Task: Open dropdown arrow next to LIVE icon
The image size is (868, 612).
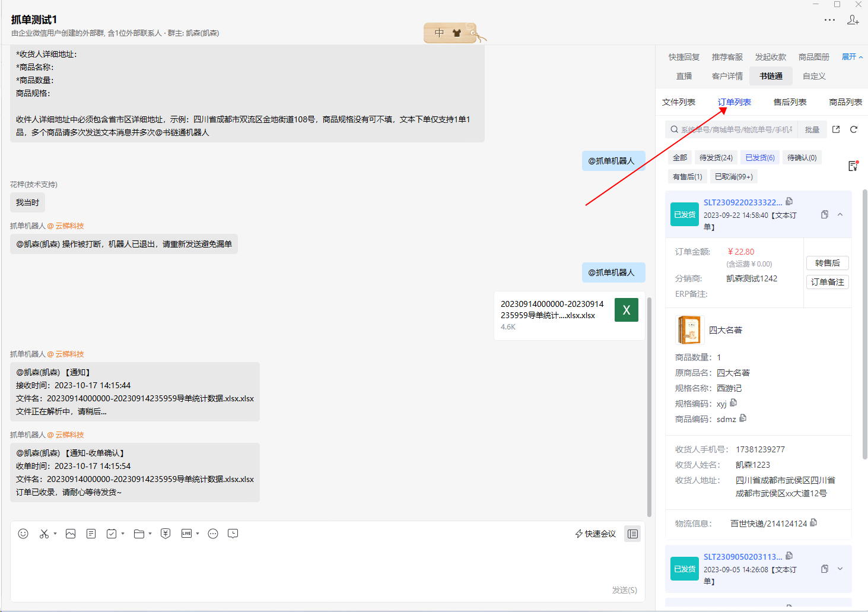Action: (198, 534)
